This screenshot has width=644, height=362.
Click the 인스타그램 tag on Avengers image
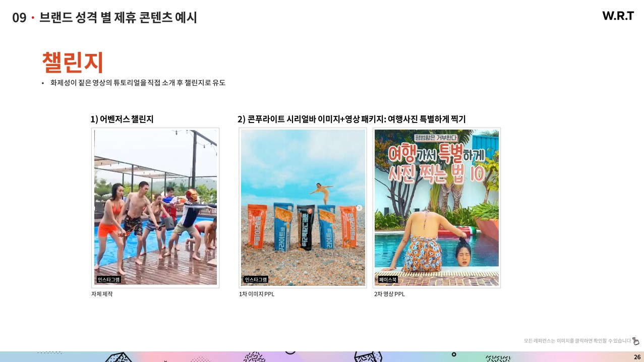click(x=109, y=279)
